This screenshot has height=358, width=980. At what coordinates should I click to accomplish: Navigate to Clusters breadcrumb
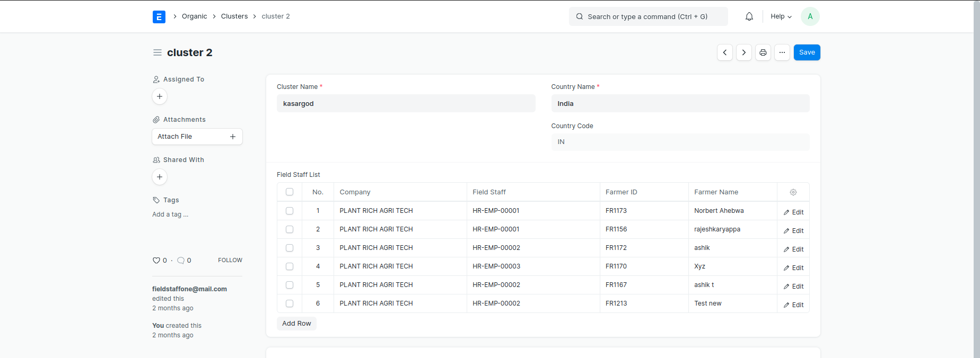[x=234, y=16]
